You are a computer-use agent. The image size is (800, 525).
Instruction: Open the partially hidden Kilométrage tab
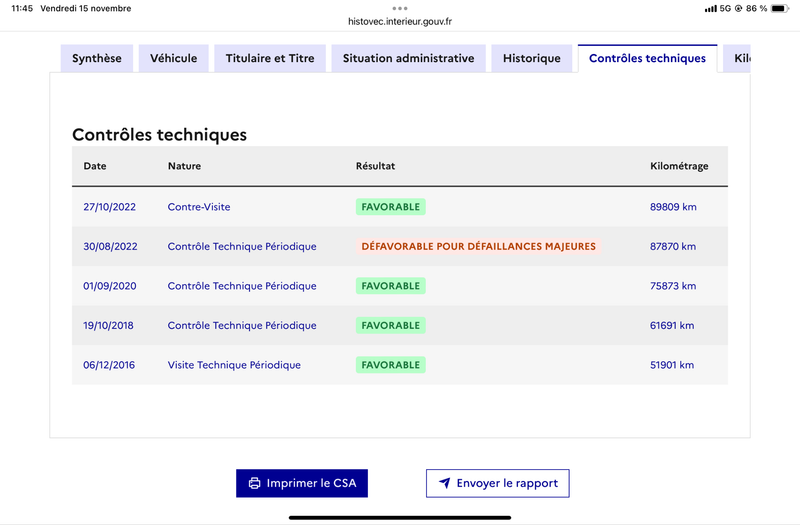coord(737,59)
